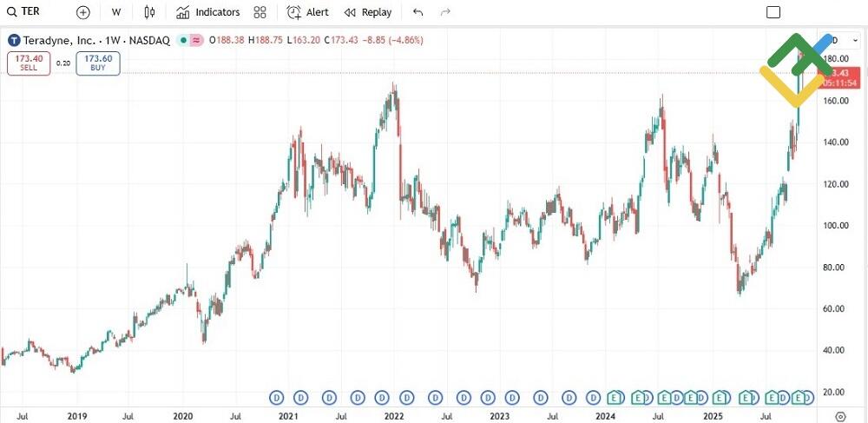The image size is (868, 423).
Task: Click the magnifier search icon beside TER
Action: click(11, 11)
